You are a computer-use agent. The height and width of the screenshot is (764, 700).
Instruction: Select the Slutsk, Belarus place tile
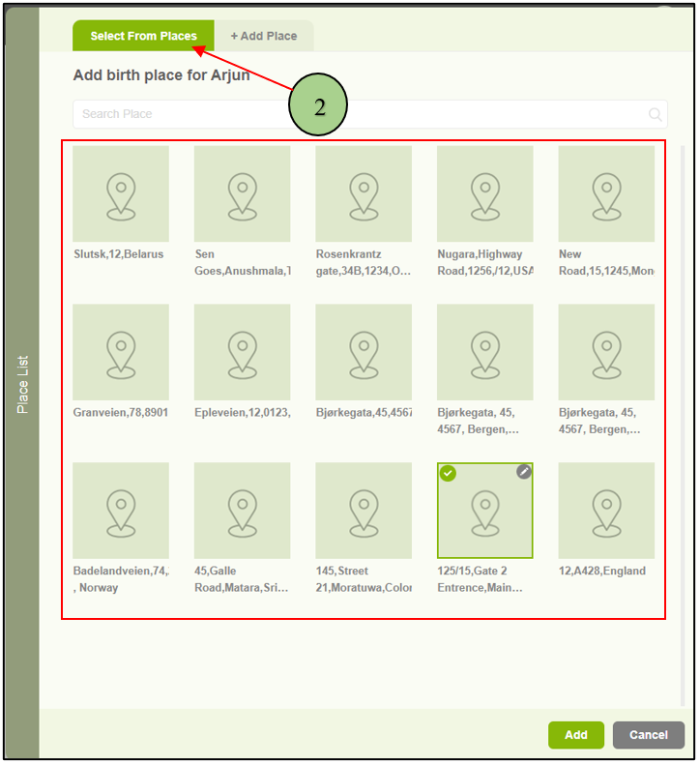tap(121, 194)
